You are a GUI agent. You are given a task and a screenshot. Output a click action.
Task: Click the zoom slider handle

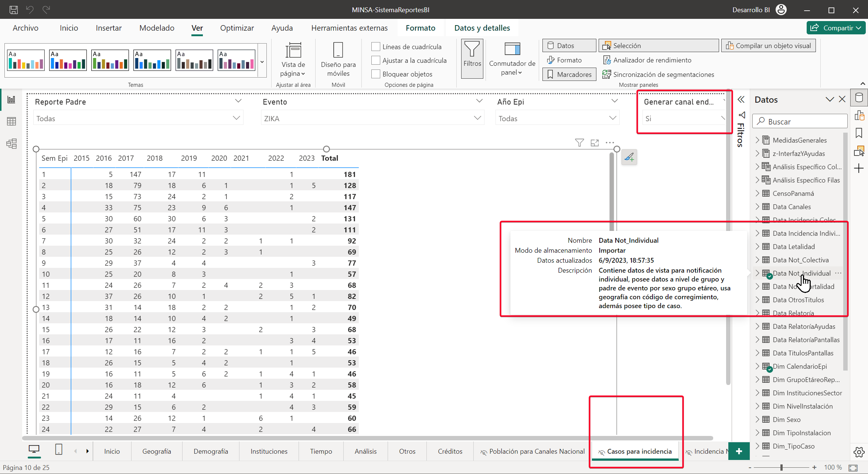tap(782, 467)
